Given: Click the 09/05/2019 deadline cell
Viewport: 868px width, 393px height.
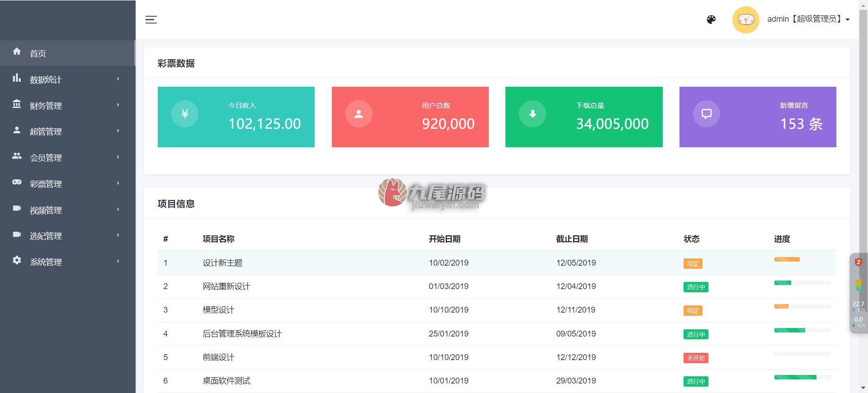Looking at the screenshot, I should point(576,334).
